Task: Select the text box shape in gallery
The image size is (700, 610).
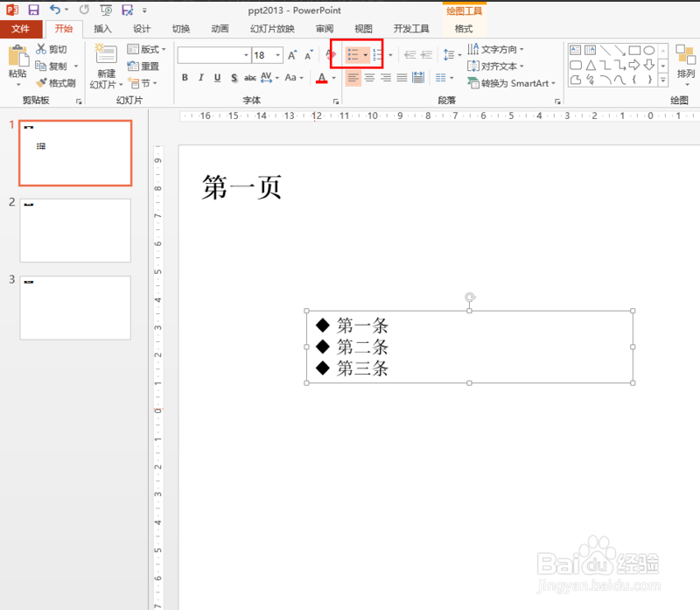Action: coord(576,50)
